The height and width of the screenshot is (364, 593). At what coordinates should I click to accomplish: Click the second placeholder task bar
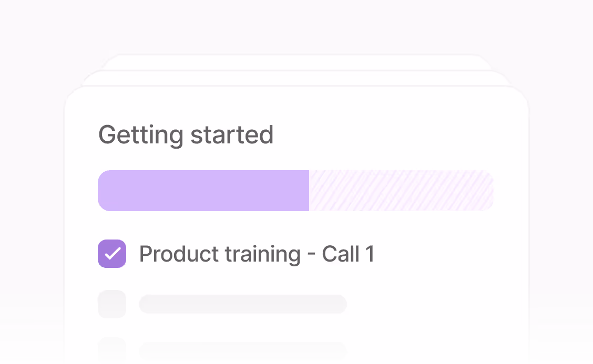[243, 304]
